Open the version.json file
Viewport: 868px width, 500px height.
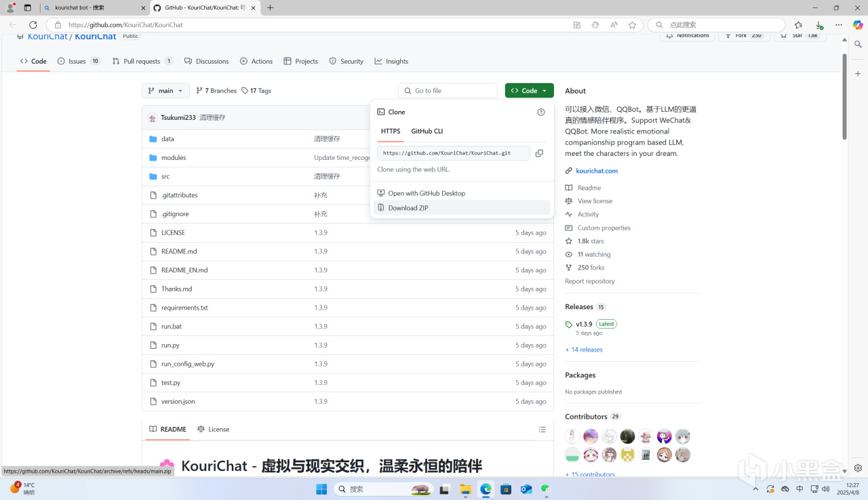click(178, 402)
